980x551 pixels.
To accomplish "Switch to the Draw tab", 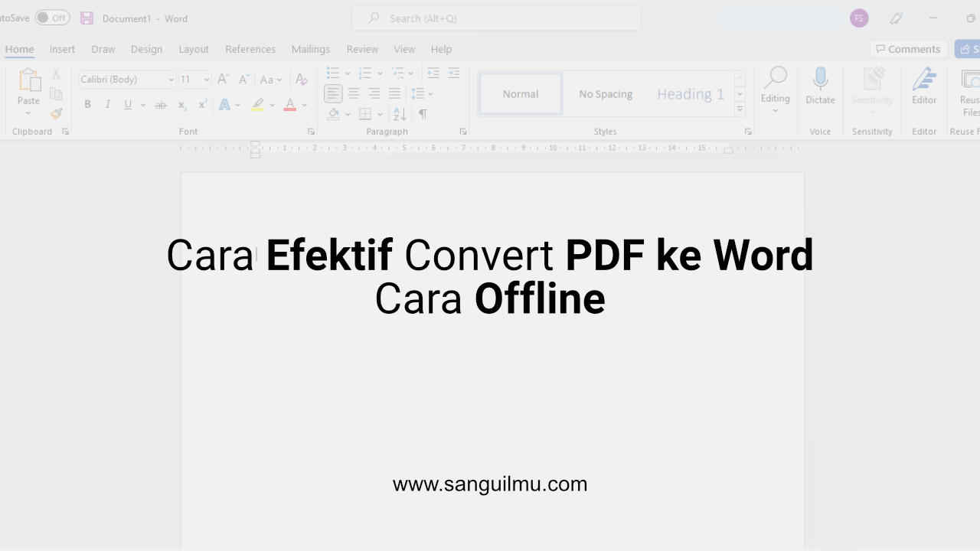I will click(x=103, y=49).
